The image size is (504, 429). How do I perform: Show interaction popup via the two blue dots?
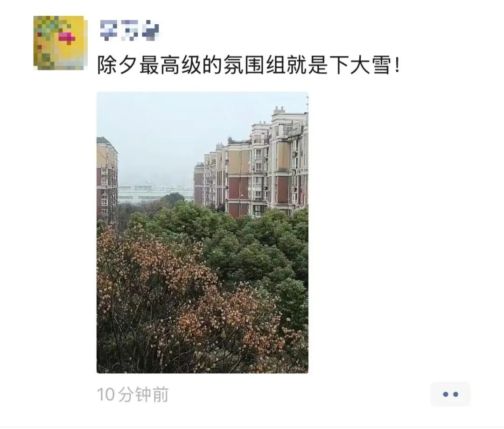point(450,394)
